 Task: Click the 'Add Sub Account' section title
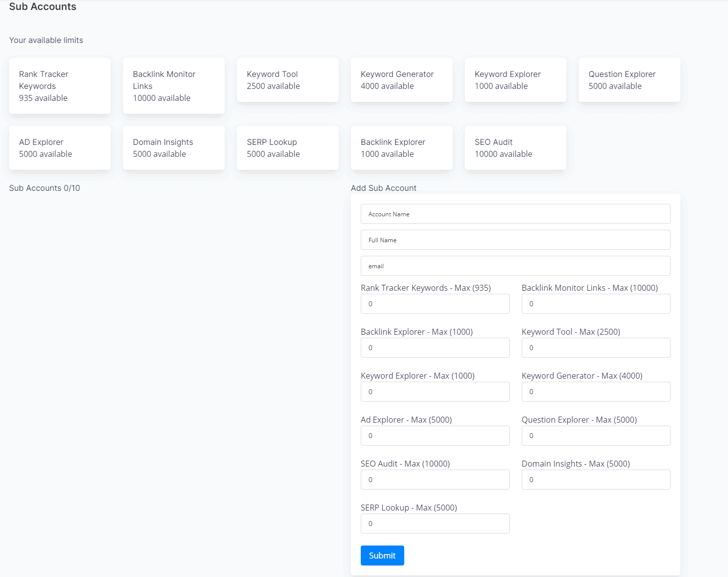(384, 188)
